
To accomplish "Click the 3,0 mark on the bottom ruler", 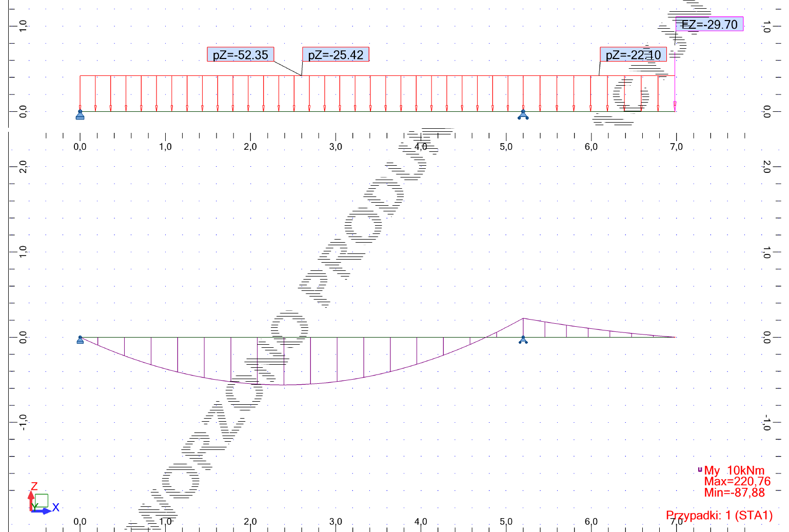I will pos(336,521).
